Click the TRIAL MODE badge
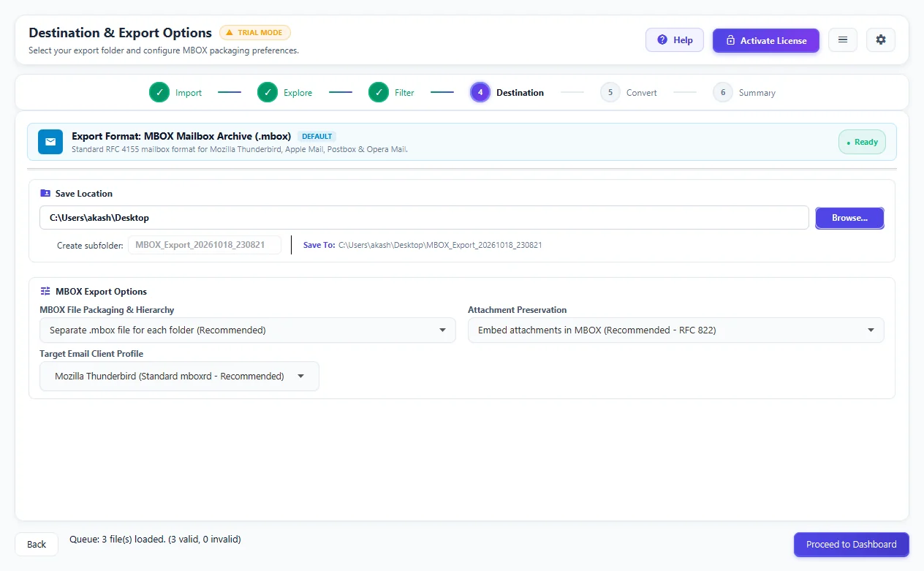924x571 pixels. coord(255,33)
